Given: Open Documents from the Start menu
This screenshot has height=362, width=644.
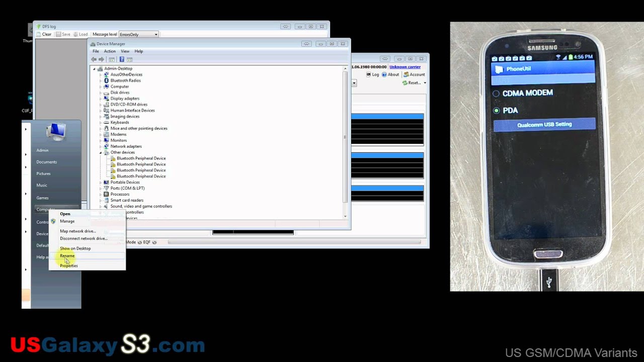Looking at the screenshot, I should (x=46, y=162).
